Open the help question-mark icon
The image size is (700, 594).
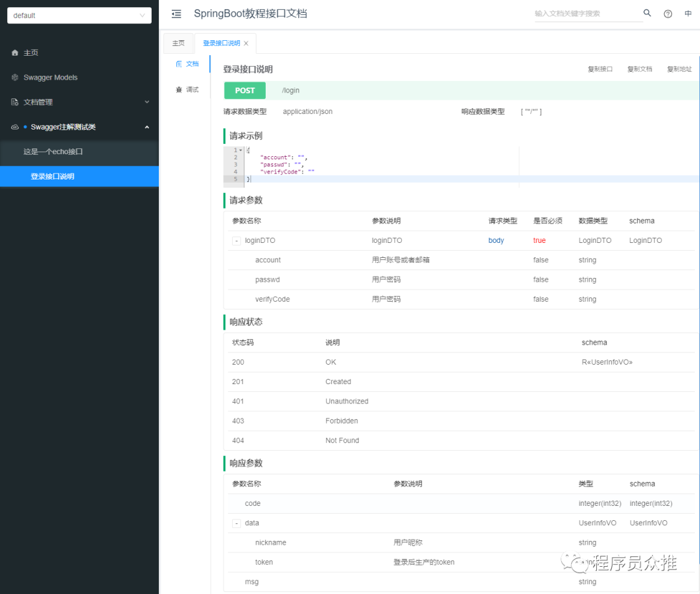tap(668, 14)
